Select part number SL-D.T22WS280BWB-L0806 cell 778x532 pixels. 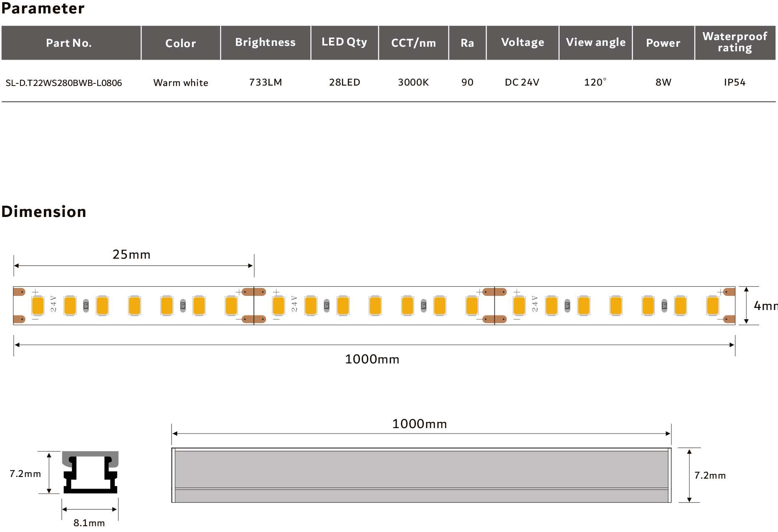[x=64, y=83]
